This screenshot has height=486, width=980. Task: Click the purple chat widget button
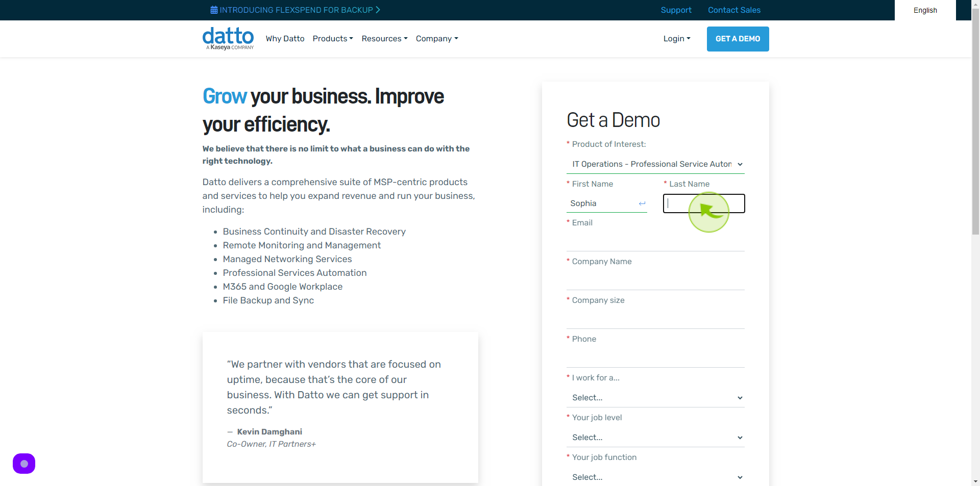[24, 464]
